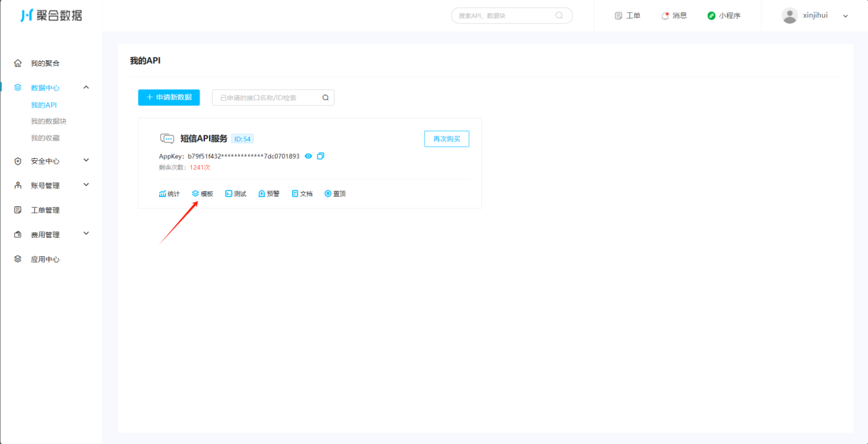Open 模板 template icon
This screenshot has width=868, height=444.
point(195,194)
